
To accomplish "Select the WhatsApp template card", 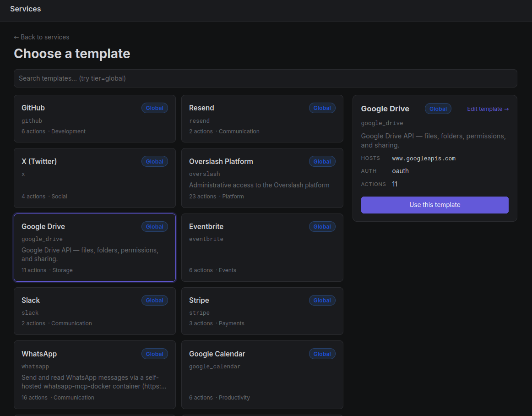I will 95,375.
